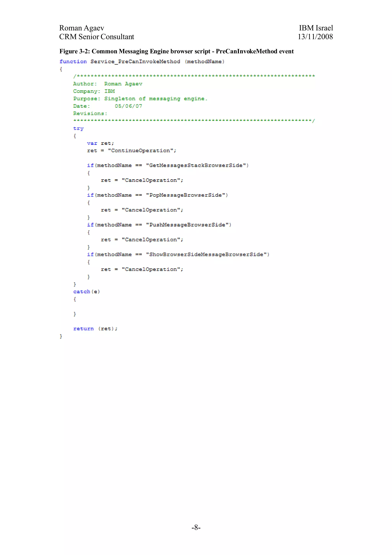Click 'Author: Roman Agaev' comment line
The height and width of the screenshot is (555, 392).
(108, 84)
